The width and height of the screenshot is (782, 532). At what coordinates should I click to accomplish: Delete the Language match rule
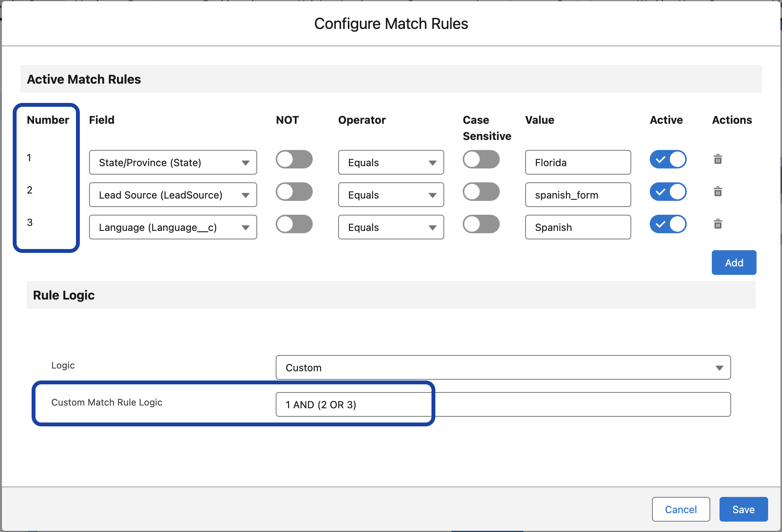pos(718,224)
